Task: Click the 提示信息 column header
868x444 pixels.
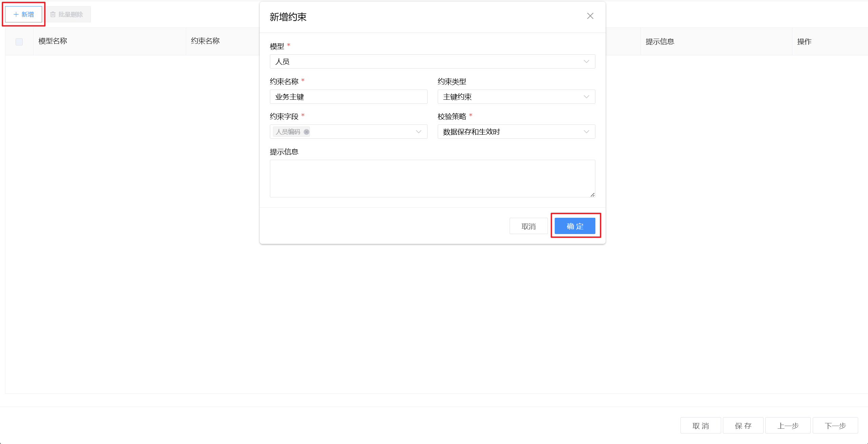Action: [660, 41]
